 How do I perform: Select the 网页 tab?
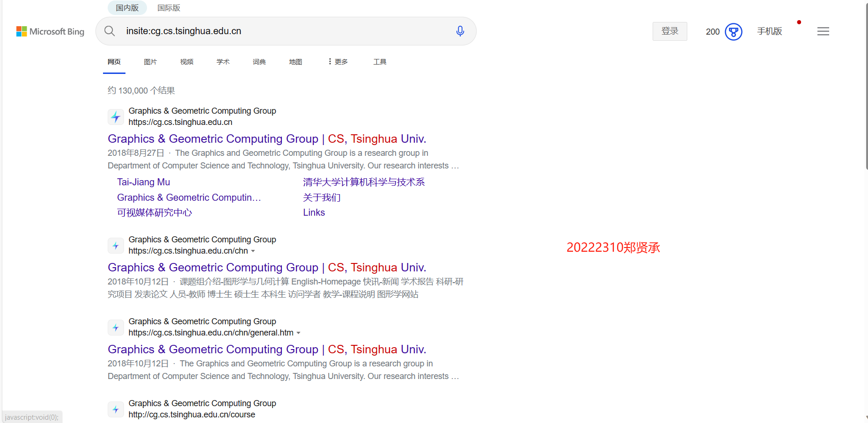point(114,62)
